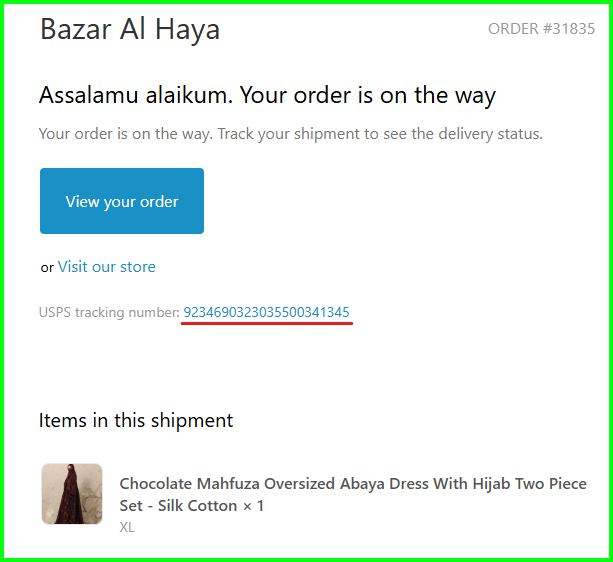Click the words delivery status in description

[490, 134]
